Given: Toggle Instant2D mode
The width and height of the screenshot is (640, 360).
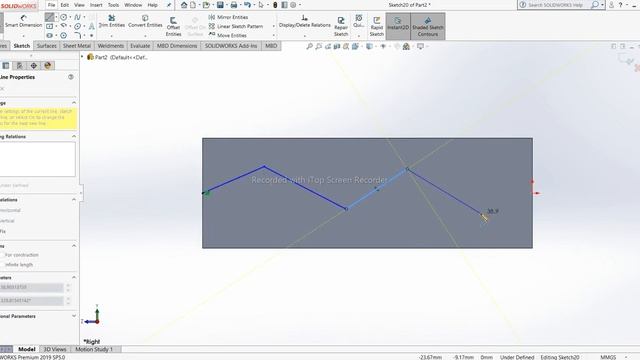Looking at the screenshot, I should [x=398, y=27].
